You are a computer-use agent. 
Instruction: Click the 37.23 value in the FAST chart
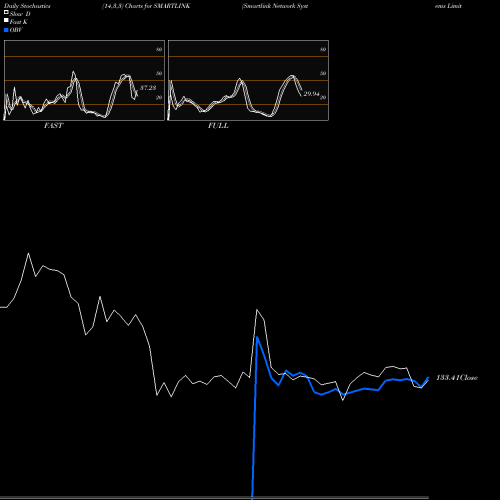tap(148, 88)
